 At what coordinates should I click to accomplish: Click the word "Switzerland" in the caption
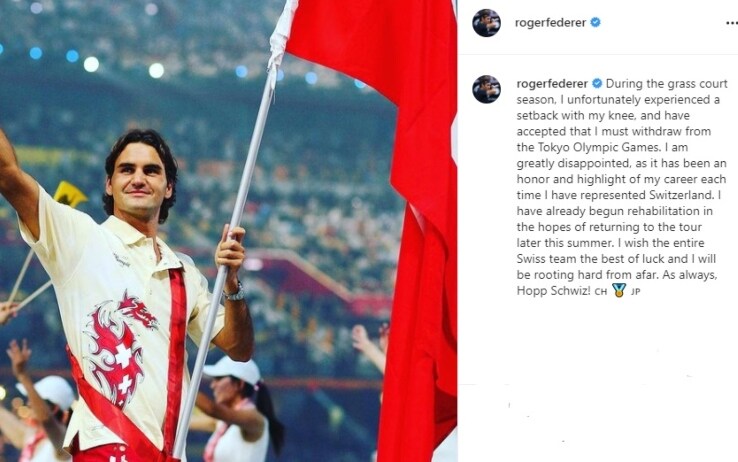[x=682, y=195]
